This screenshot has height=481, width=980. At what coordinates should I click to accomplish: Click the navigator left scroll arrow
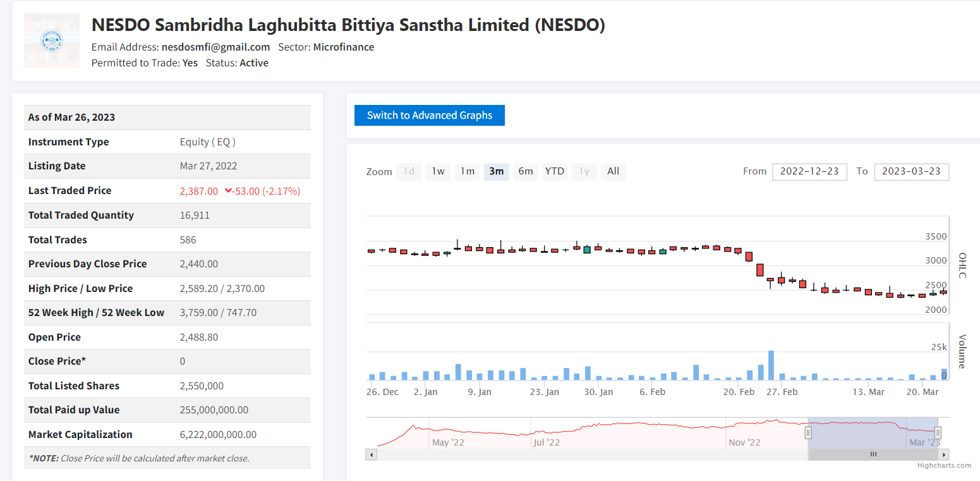(x=372, y=454)
